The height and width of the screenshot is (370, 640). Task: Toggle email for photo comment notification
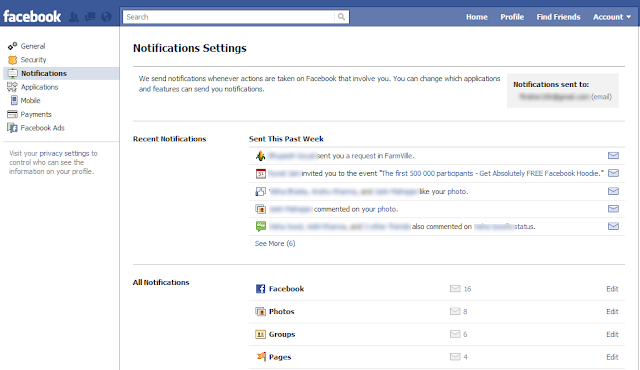click(x=613, y=209)
